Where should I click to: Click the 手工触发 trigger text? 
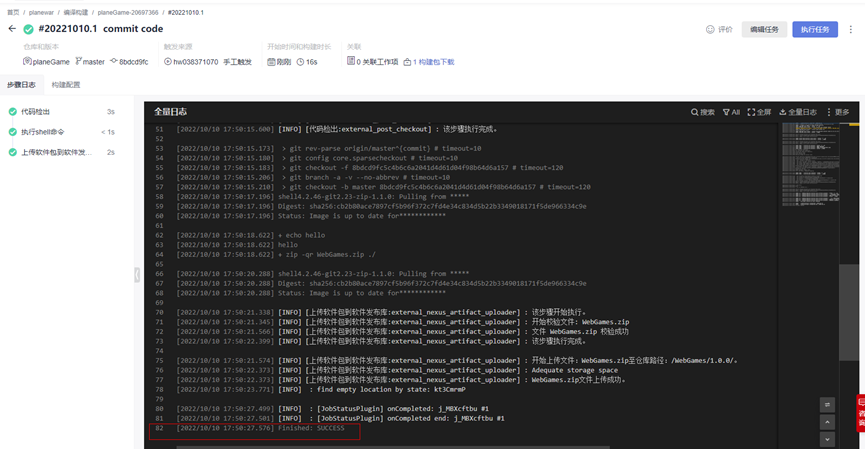click(237, 62)
